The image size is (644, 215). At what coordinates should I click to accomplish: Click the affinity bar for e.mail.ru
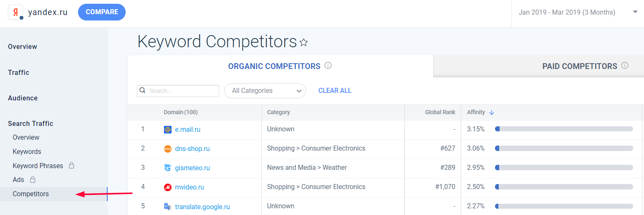564,129
